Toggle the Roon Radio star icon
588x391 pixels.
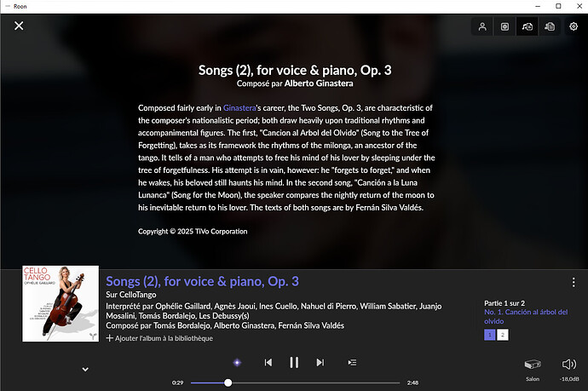(x=237, y=363)
